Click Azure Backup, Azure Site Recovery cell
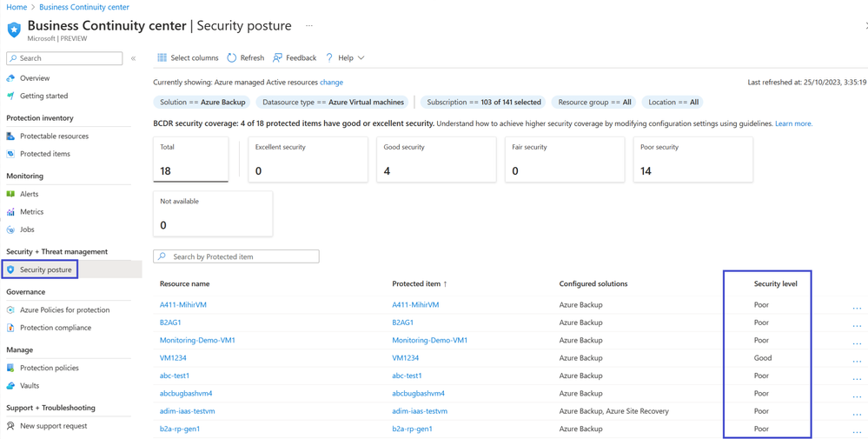 point(614,411)
